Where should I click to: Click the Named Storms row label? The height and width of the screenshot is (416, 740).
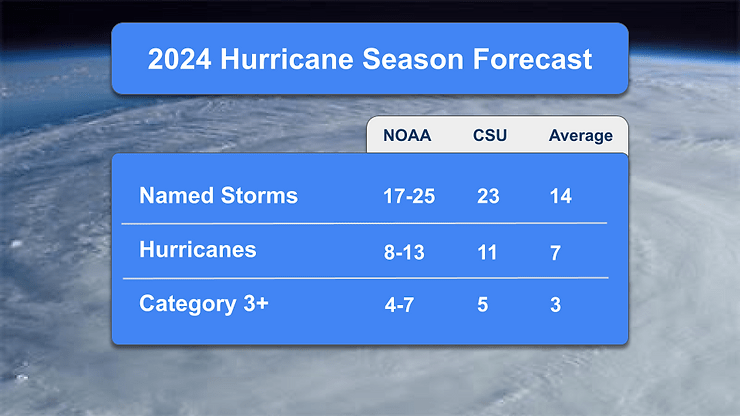[218, 196]
